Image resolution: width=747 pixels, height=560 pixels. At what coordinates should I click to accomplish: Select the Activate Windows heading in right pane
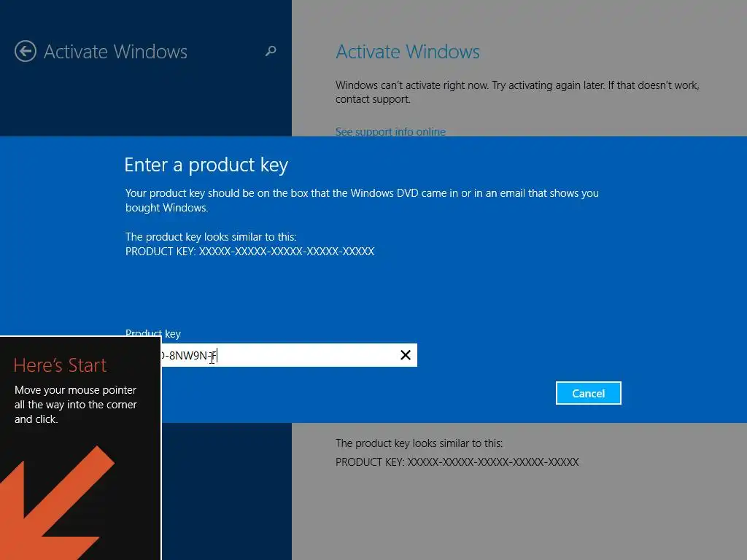(408, 52)
